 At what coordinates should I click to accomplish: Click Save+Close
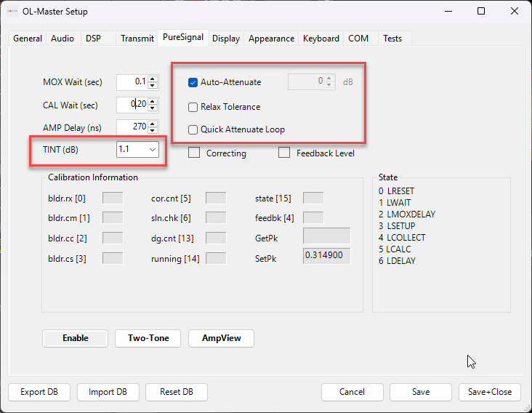(490, 392)
